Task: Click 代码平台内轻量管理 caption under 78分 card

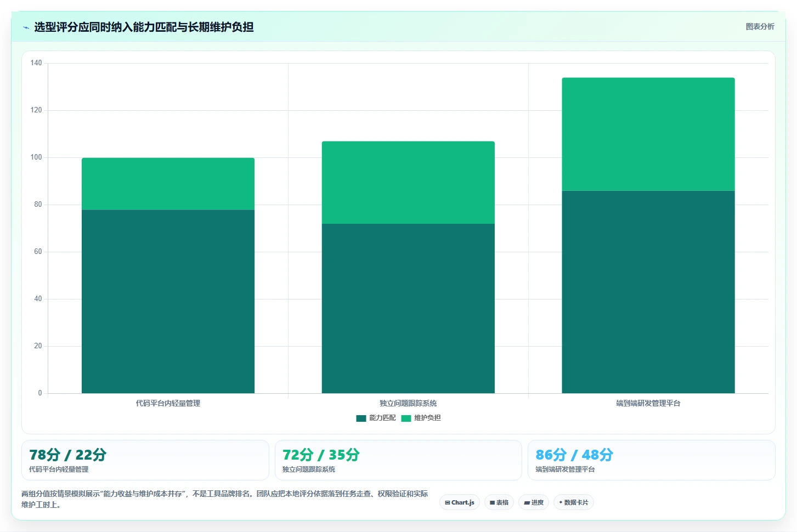Action: tap(59, 469)
